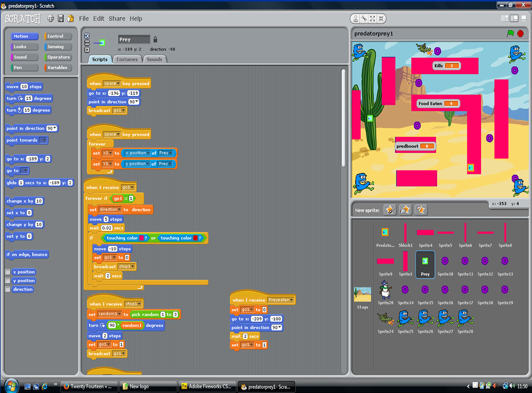Viewport: 532px width, 393px height.
Task: Select the Shrink sprite tool
Action: 381,18
